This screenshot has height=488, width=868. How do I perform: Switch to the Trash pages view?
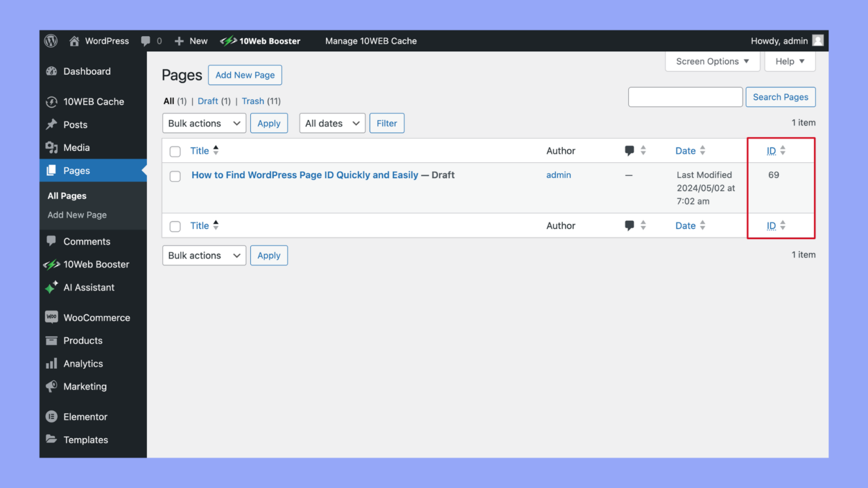click(x=253, y=101)
